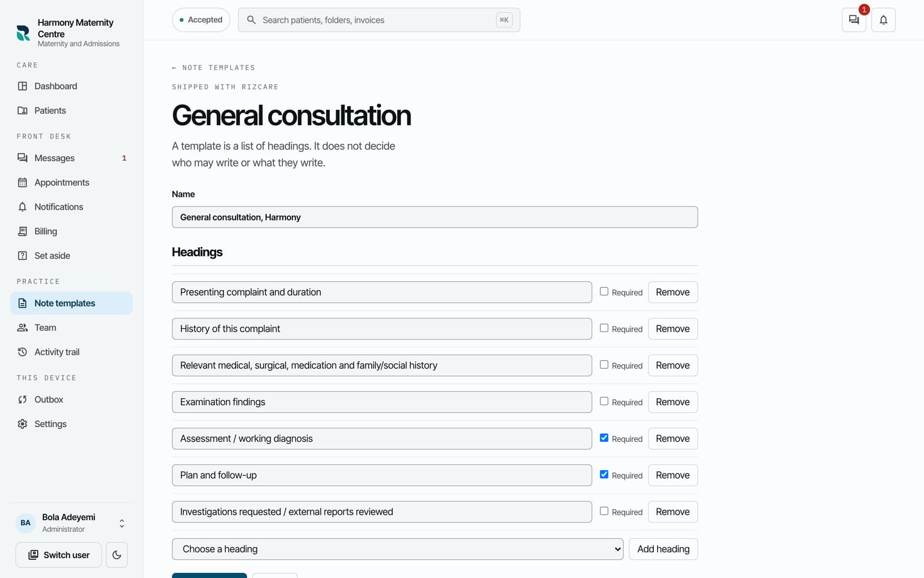The width and height of the screenshot is (924, 578).
Task: Click the Billing receipt icon
Action: [22, 231]
